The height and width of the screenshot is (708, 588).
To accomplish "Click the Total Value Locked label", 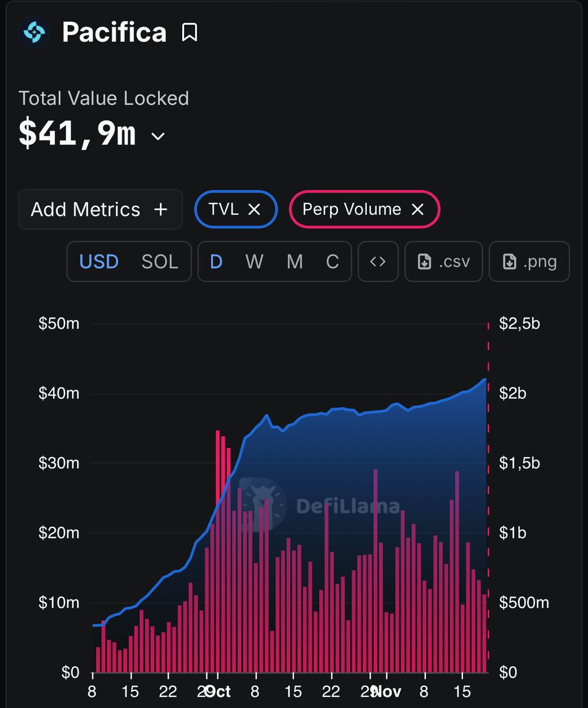I will pyautogui.click(x=104, y=98).
